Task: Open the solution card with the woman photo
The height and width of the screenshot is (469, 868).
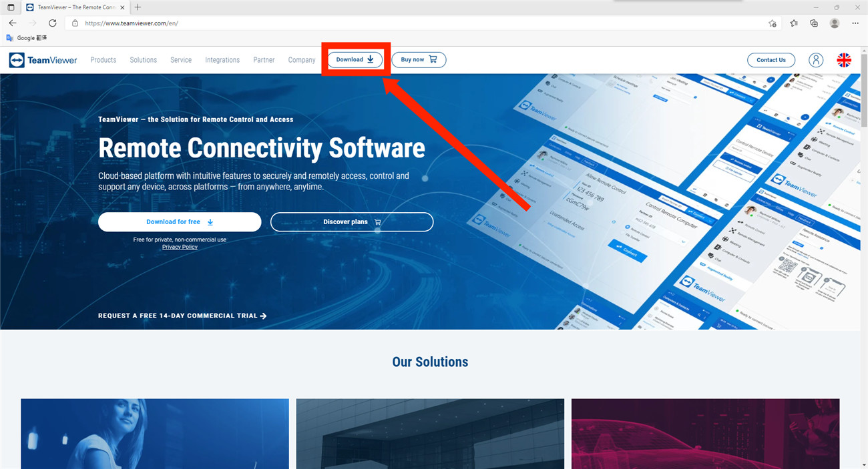Action: pyautogui.click(x=155, y=434)
